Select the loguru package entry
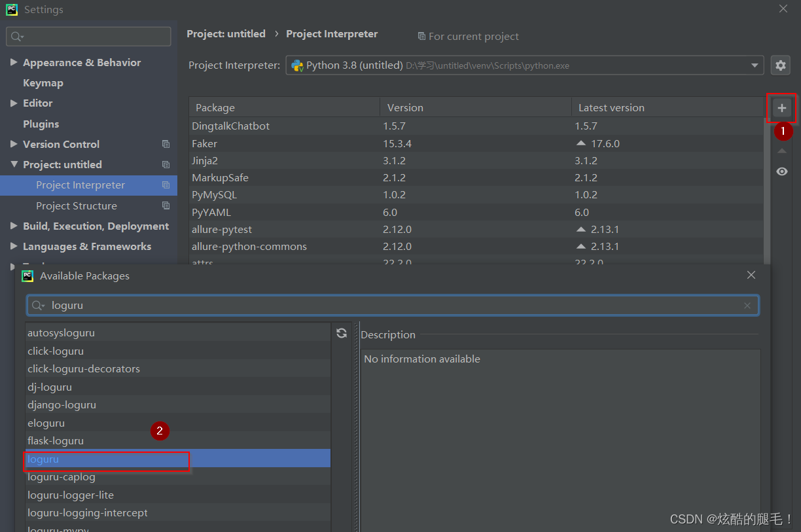The height and width of the screenshot is (532, 801). 178,459
